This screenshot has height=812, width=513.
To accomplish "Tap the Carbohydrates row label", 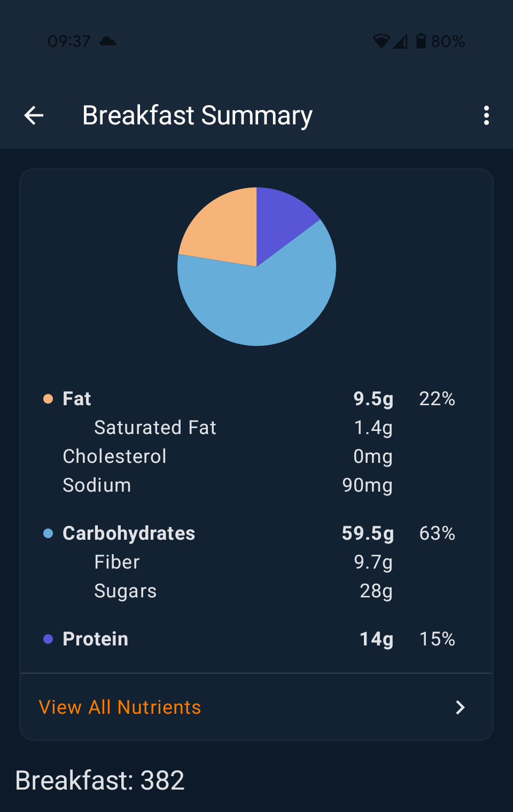I will 129,533.
